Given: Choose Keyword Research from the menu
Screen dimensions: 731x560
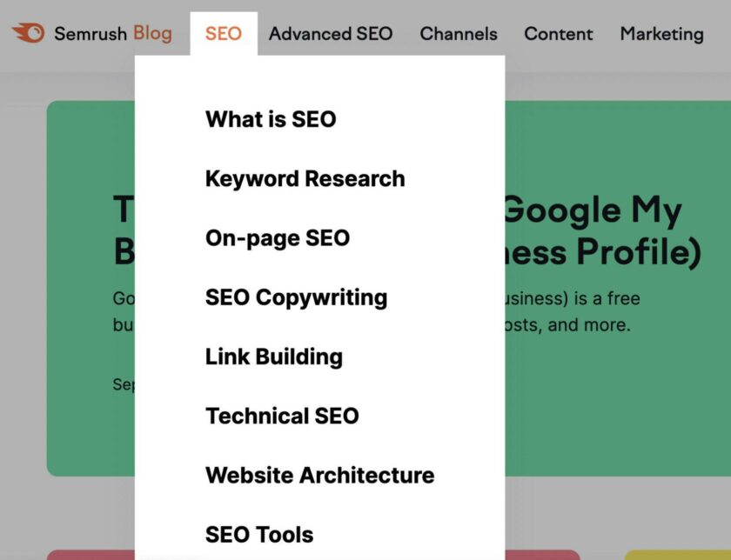Looking at the screenshot, I should (305, 178).
